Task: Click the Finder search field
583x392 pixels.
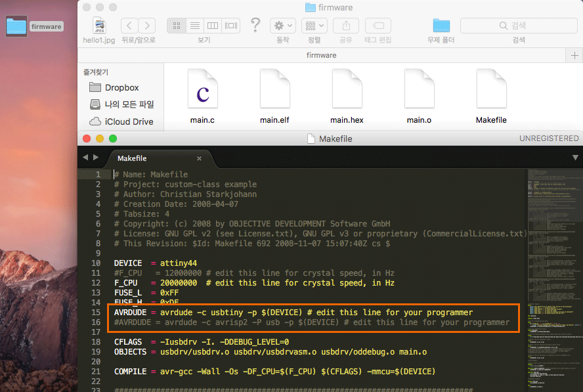Action: coord(519,26)
